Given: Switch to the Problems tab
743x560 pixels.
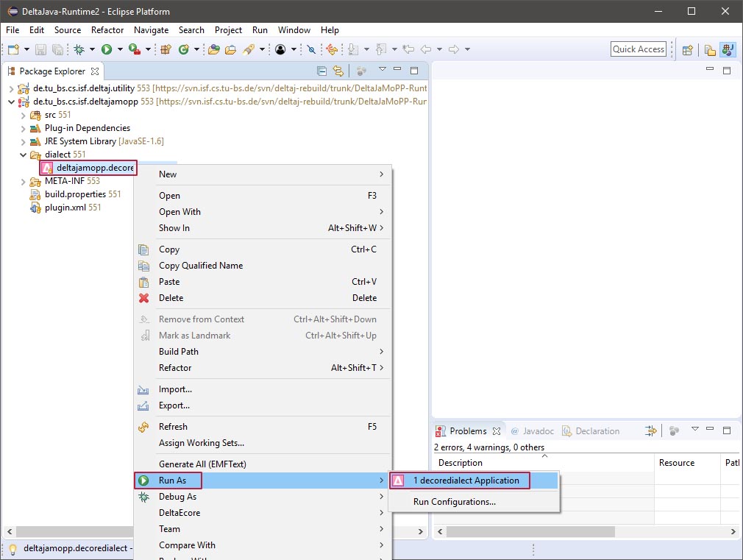Looking at the screenshot, I should (x=467, y=431).
